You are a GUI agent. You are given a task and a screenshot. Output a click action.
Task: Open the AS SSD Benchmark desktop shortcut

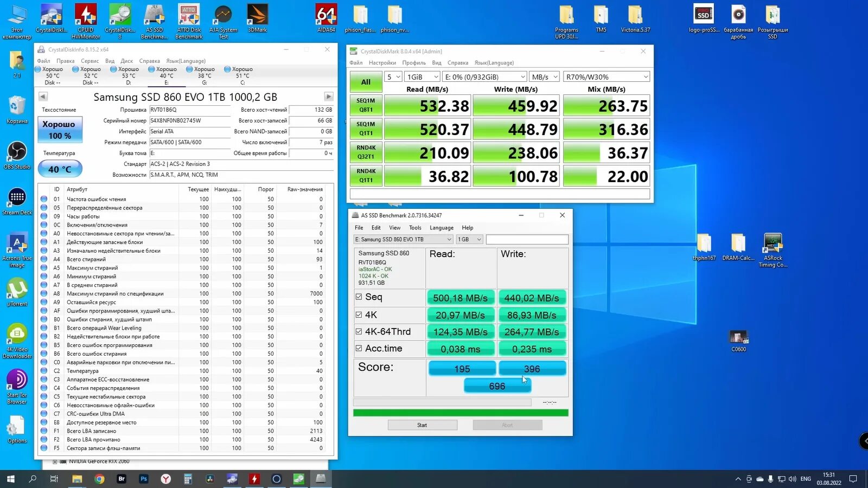(x=154, y=21)
